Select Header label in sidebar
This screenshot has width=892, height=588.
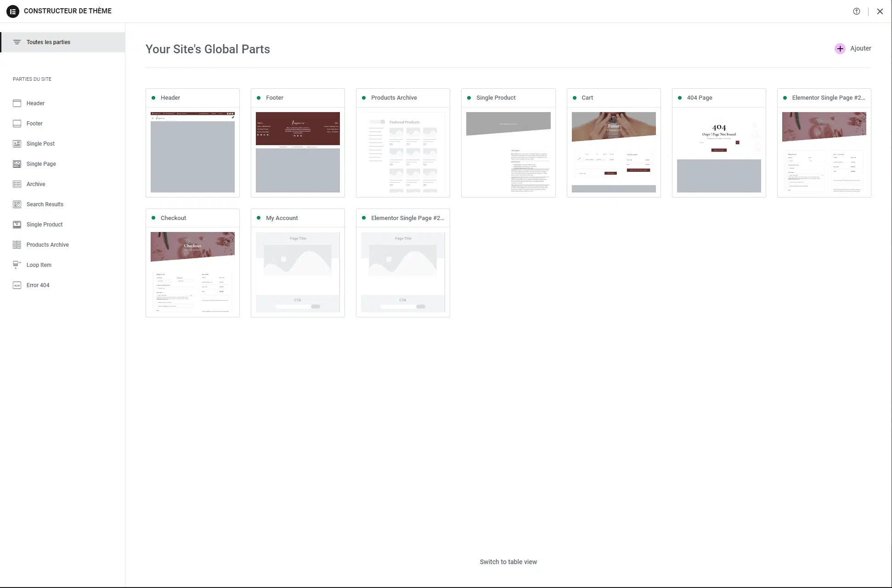(x=35, y=103)
